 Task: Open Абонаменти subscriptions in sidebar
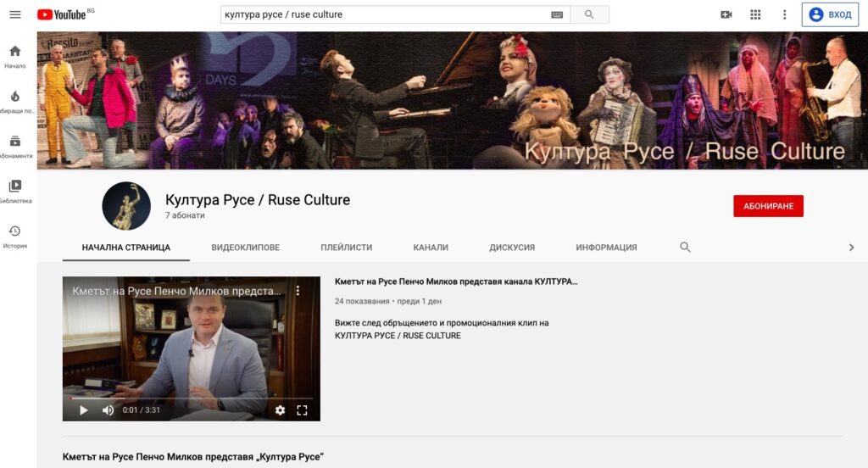point(15,147)
